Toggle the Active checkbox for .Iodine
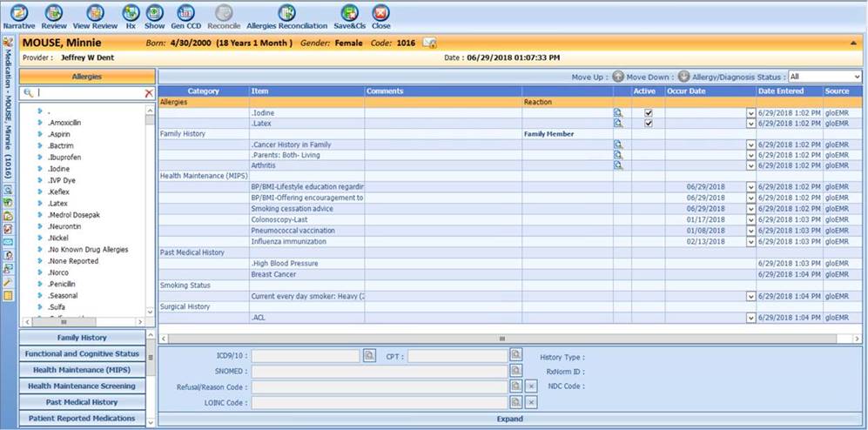Image resolution: width=868 pixels, height=430 pixels. point(649,113)
